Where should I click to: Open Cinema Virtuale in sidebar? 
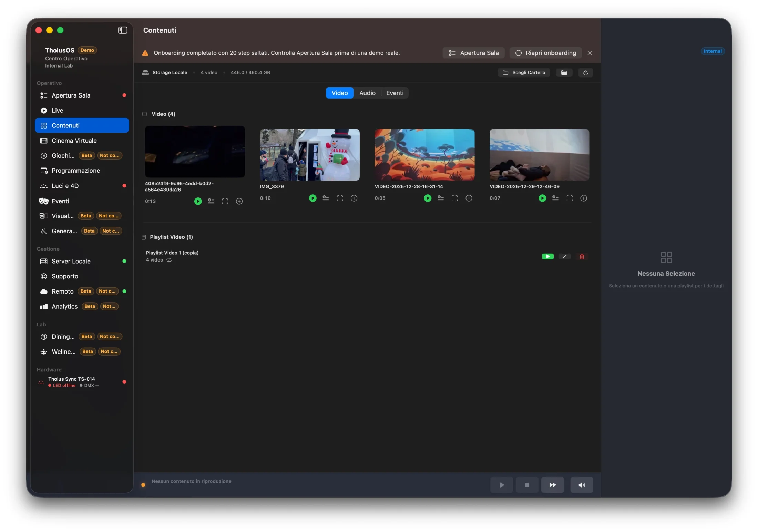tap(82, 141)
